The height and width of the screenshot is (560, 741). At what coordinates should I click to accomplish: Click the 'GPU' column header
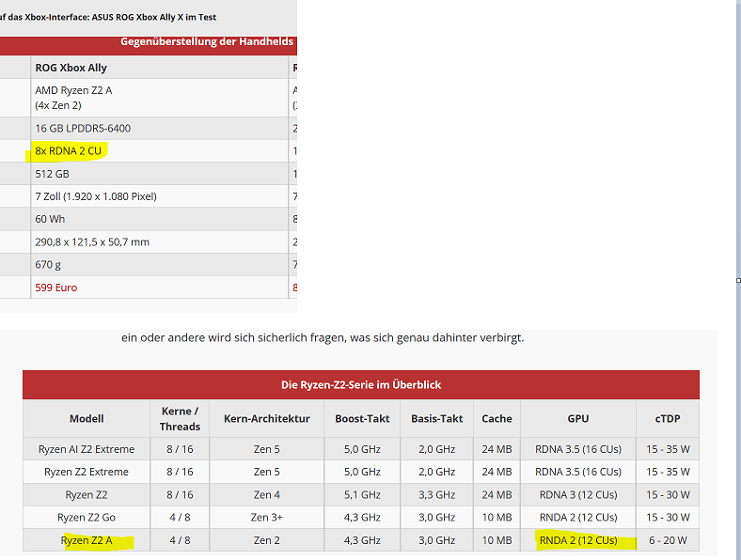[578, 419]
